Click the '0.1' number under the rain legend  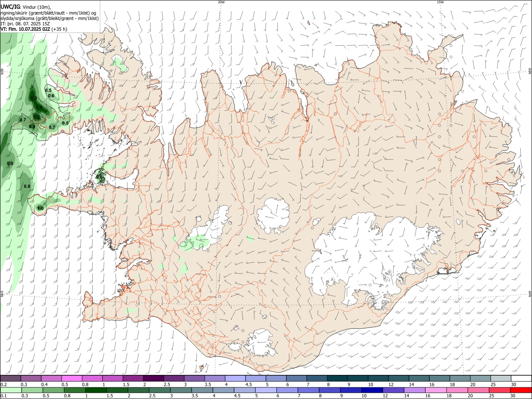tap(3, 396)
